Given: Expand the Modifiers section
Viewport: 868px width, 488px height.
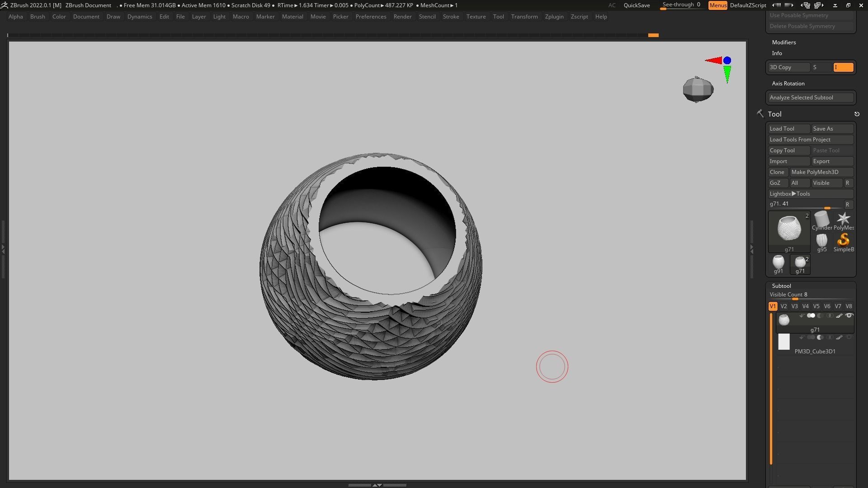Looking at the screenshot, I should point(784,42).
